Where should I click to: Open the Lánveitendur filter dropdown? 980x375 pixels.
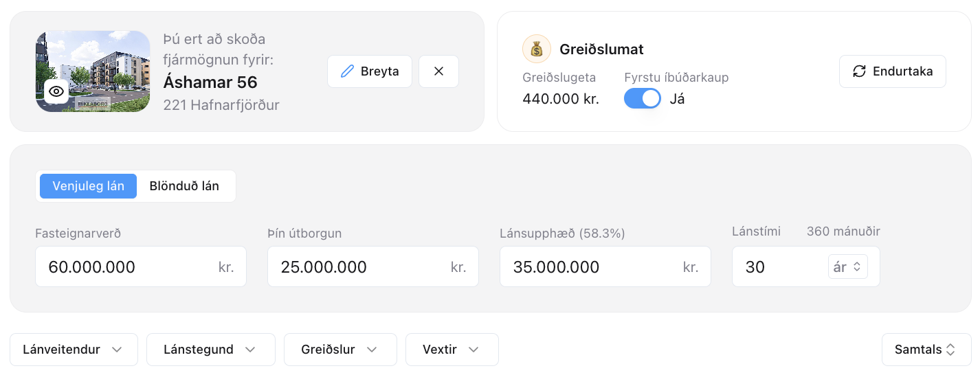74,350
